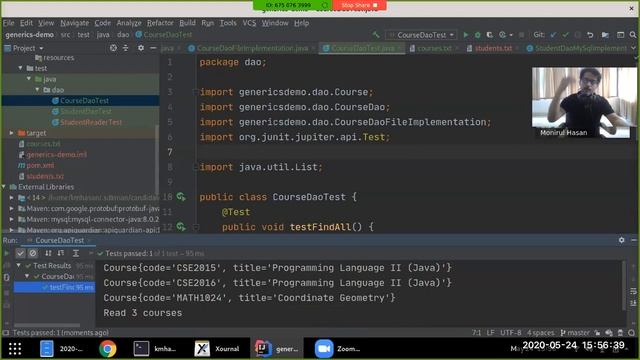Image resolution: width=640 pixels, height=360 pixels.
Task: Run CourseDaoTest with the green play button
Action: (466, 35)
